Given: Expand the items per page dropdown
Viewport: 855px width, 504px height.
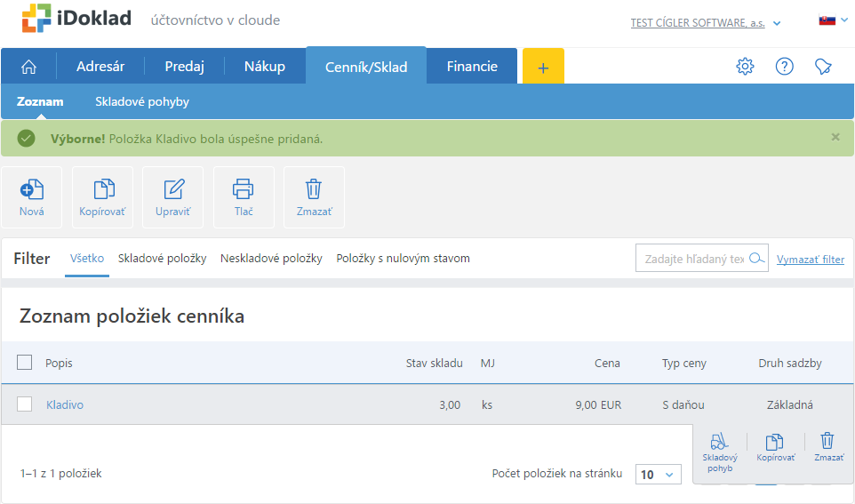Looking at the screenshot, I should click(x=658, y=474).
